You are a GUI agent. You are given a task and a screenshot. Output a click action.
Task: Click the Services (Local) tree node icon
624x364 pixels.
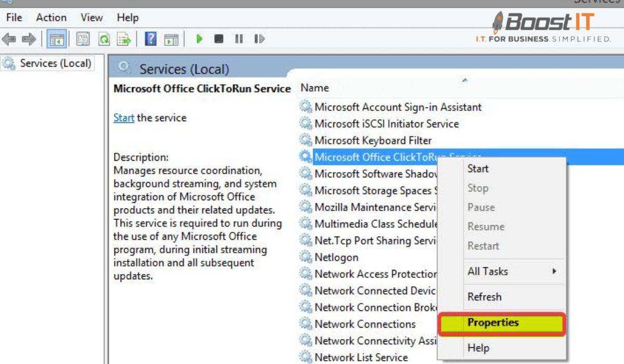[x=9, y=63]
